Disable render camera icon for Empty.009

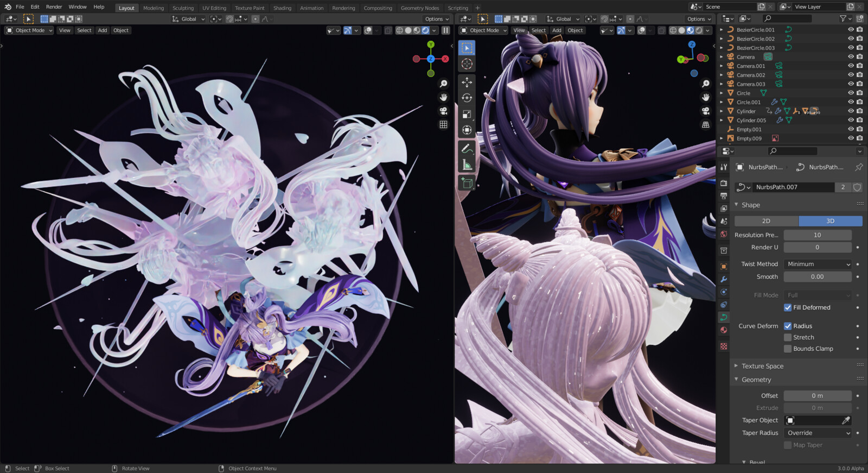[859, 138]
